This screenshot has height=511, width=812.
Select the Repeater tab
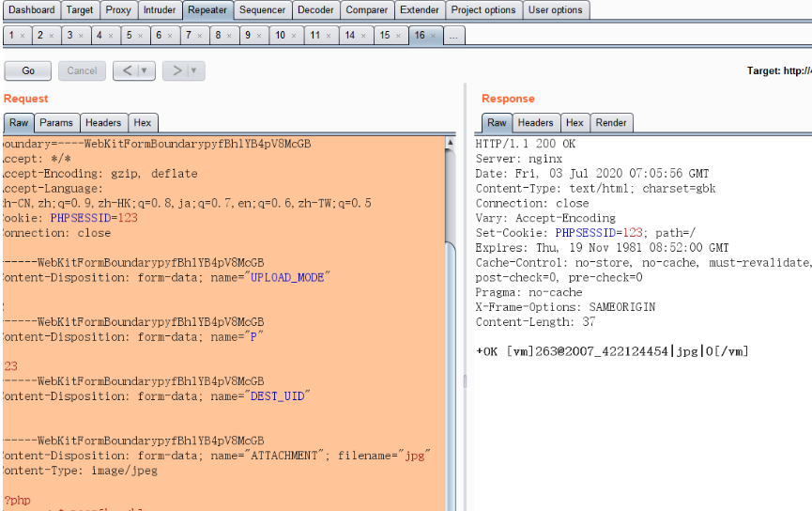207,9
